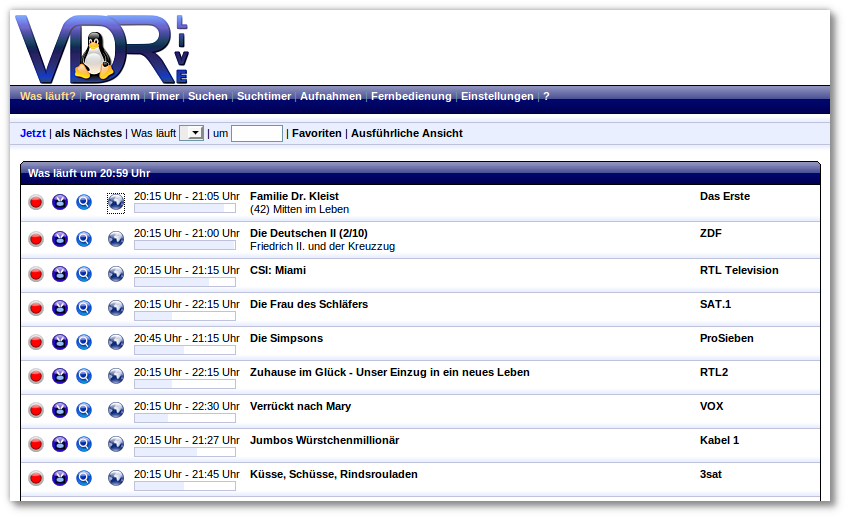847x518 pixels.
Task: Record Zuhause im Glück with red button
Action: [x=36, y=376]
